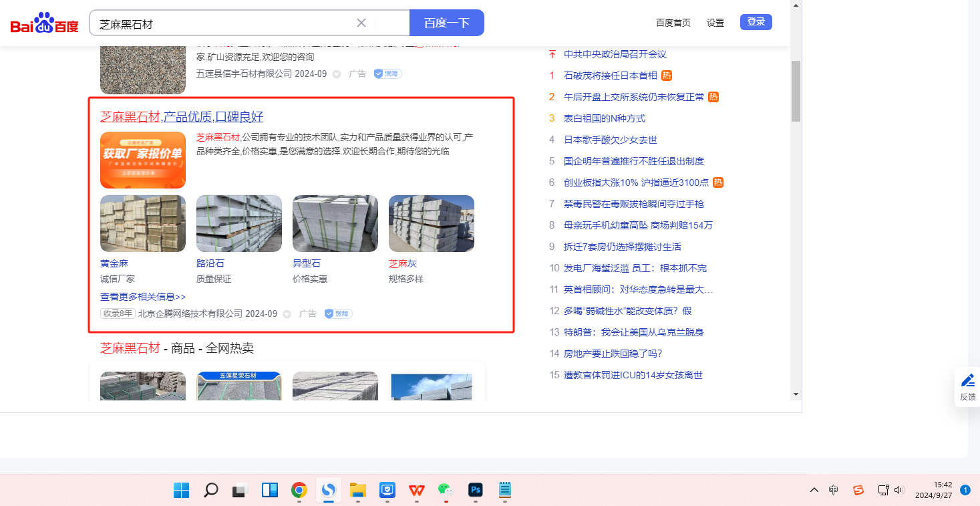Expand the dropdown arrow after 北京企腾网络技术有限公司 2024-09
The height and width of the screenshot is (506, 980).
point(287,314)
